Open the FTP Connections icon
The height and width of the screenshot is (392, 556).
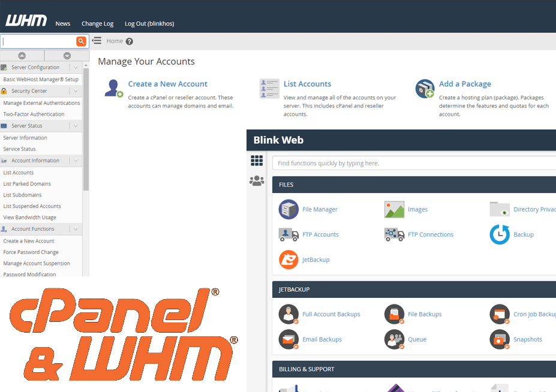394,234
